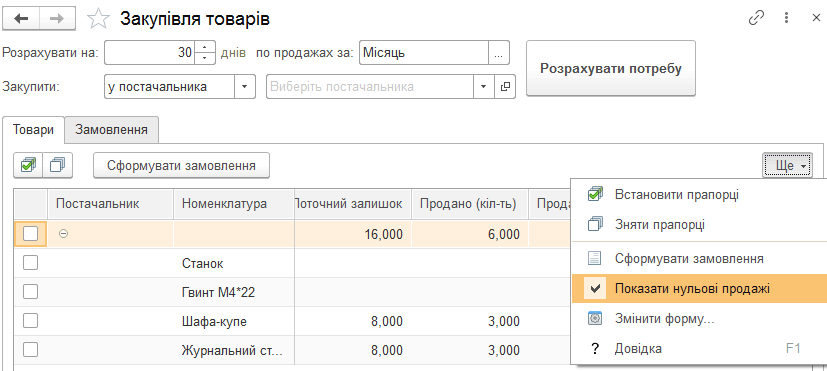Image resolution: width=827 pixels, height=371 pixels.
Task: Click Шафа-купе sold value 3,000
Action: coord(470,321)
